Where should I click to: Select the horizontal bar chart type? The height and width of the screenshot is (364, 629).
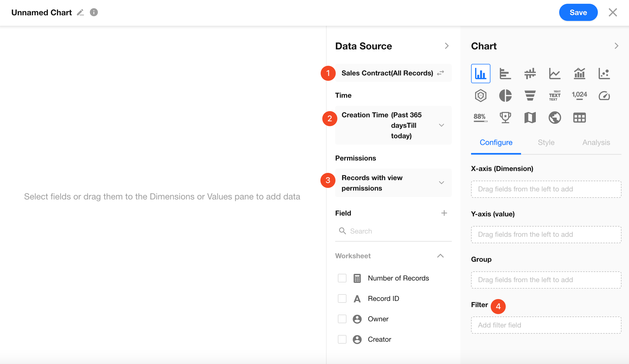[x=505, y=74]
